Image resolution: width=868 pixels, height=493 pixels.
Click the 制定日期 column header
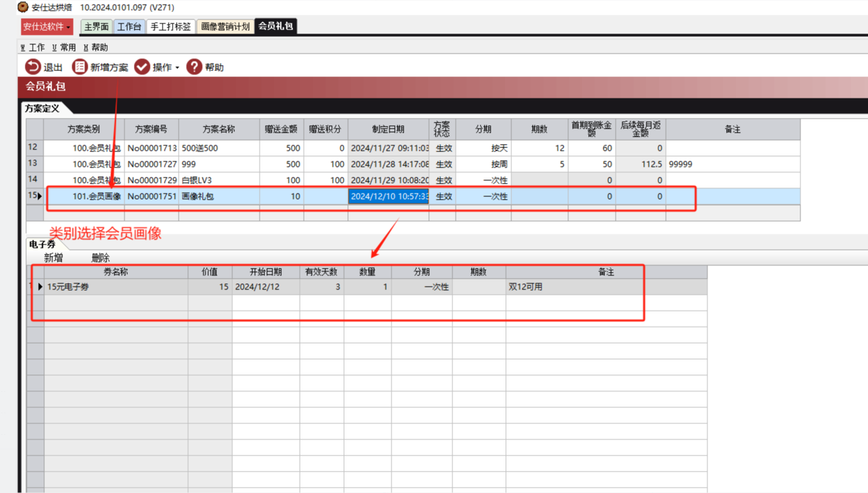[388, 129]
